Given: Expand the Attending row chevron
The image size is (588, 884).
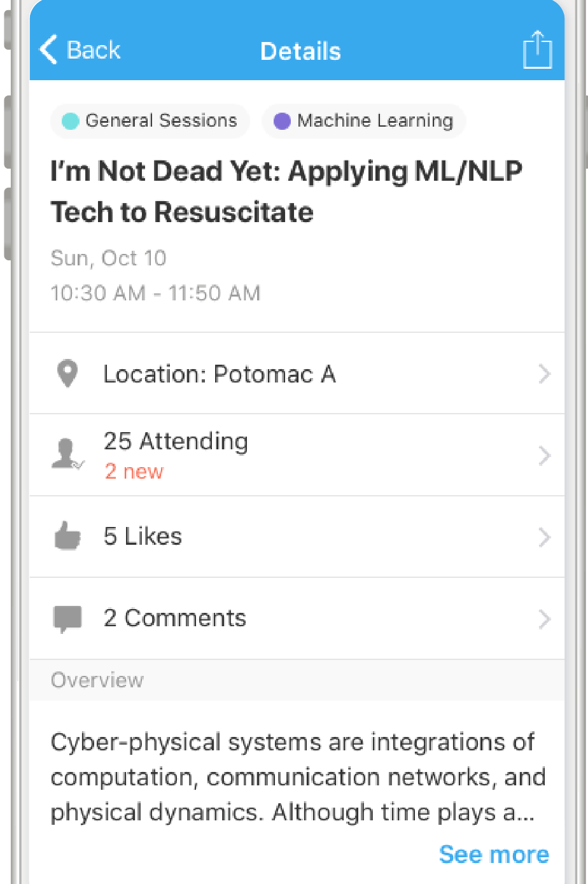Looking at the screenshot, I should tap(544, 456).
